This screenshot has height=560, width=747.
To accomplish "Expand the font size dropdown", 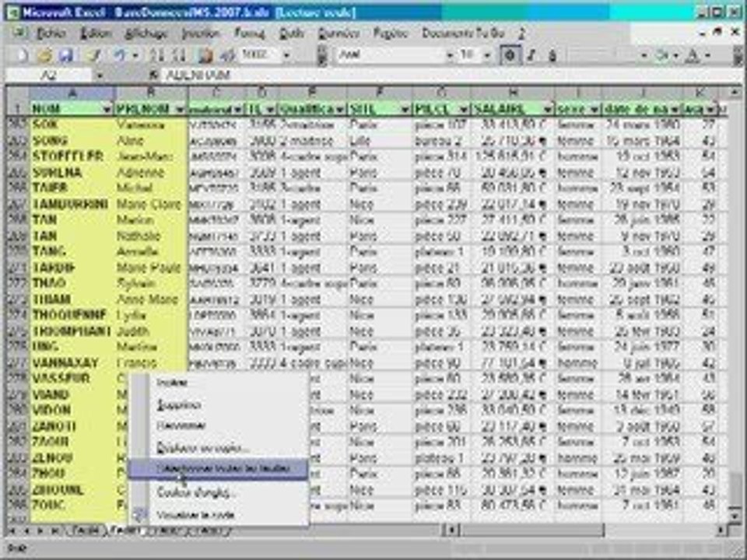I will pyautogui.click(x=487, y=56).
